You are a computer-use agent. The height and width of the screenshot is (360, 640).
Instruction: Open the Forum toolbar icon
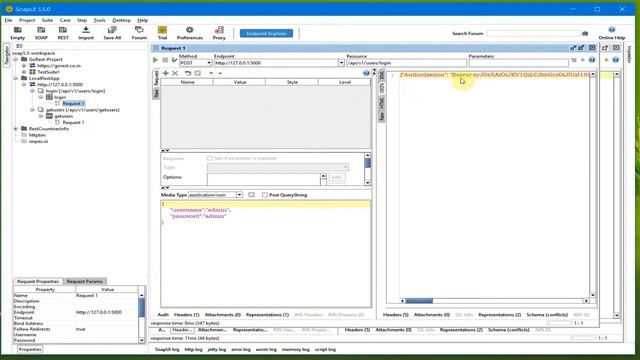[x=139, y=33]
